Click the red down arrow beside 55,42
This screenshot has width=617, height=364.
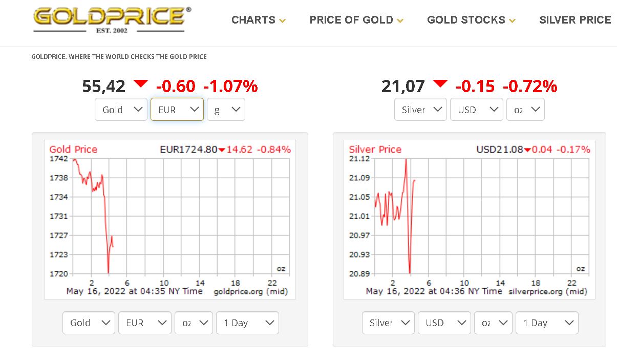[x=140, y=83]
